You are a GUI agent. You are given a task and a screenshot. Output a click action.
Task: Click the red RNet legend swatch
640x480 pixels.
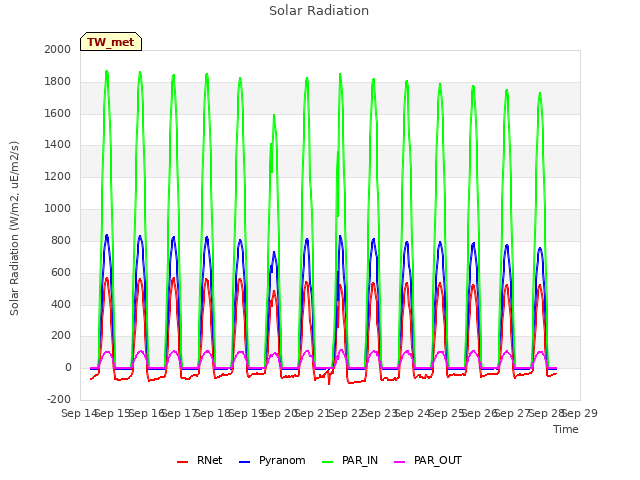coord(182,462)
